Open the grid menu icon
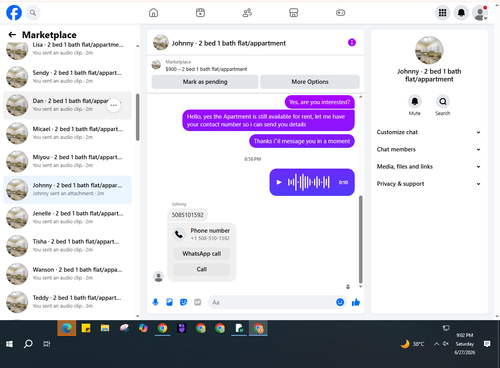Screen dimensions: 500x368 [442, 13]
